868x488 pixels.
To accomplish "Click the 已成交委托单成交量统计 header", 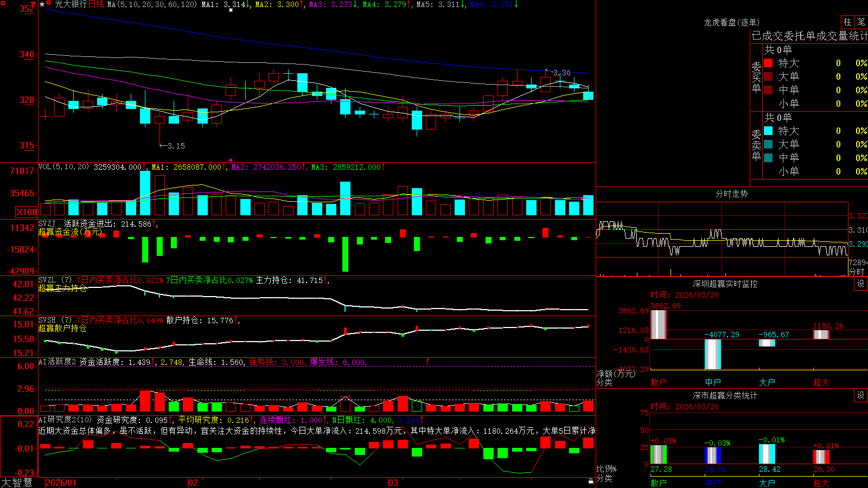I will click(809, 36).
